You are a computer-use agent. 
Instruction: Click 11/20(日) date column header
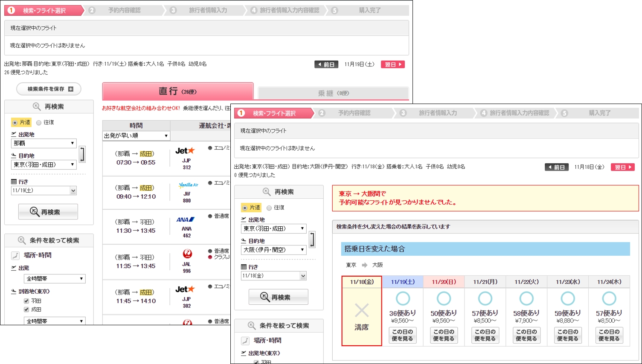tap(444, 282)
